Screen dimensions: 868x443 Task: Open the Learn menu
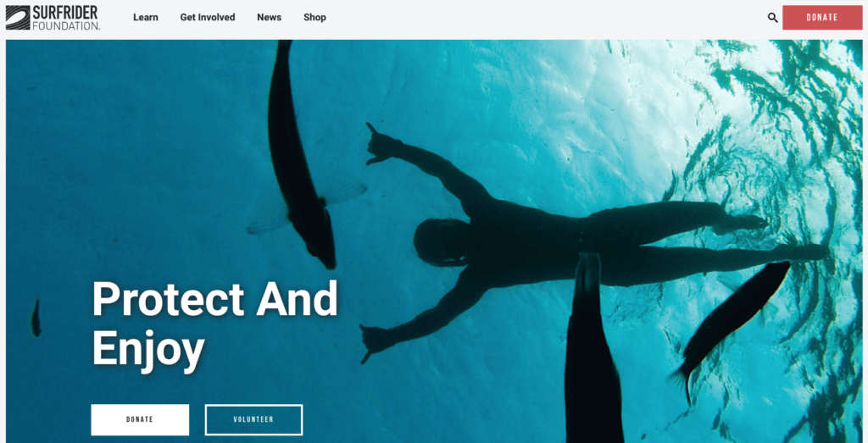pos(146,17)
